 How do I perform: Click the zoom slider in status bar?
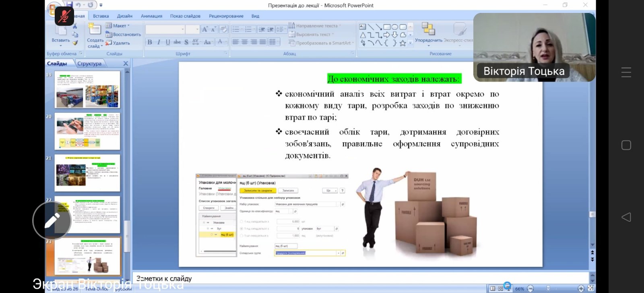click(x=548, y=289)
